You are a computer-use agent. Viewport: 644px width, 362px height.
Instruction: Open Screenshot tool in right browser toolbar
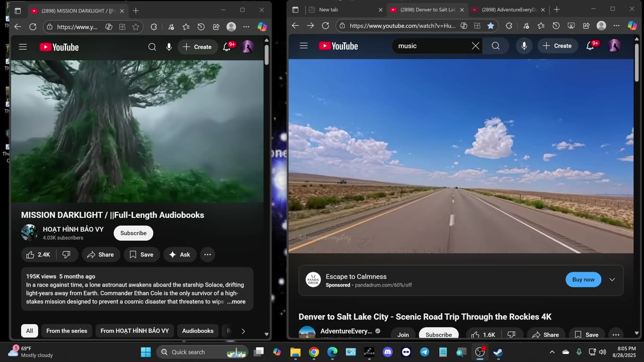[x=571, y=26]
